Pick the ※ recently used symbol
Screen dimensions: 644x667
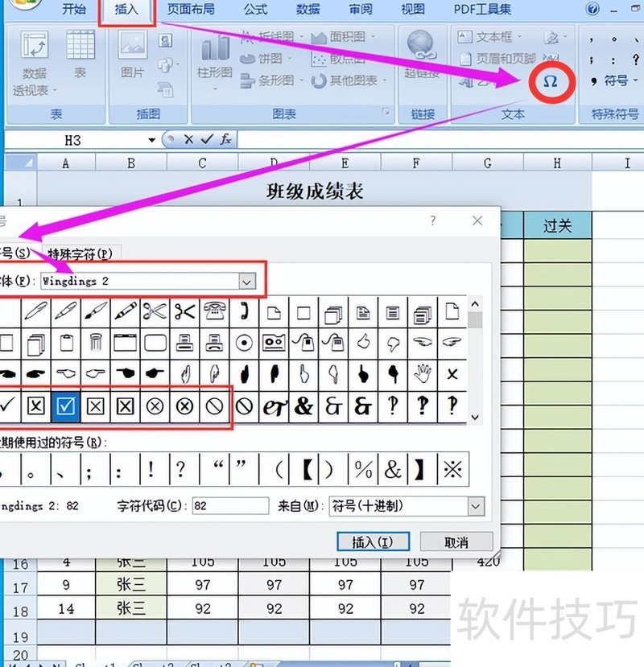[x=453, y=470]
